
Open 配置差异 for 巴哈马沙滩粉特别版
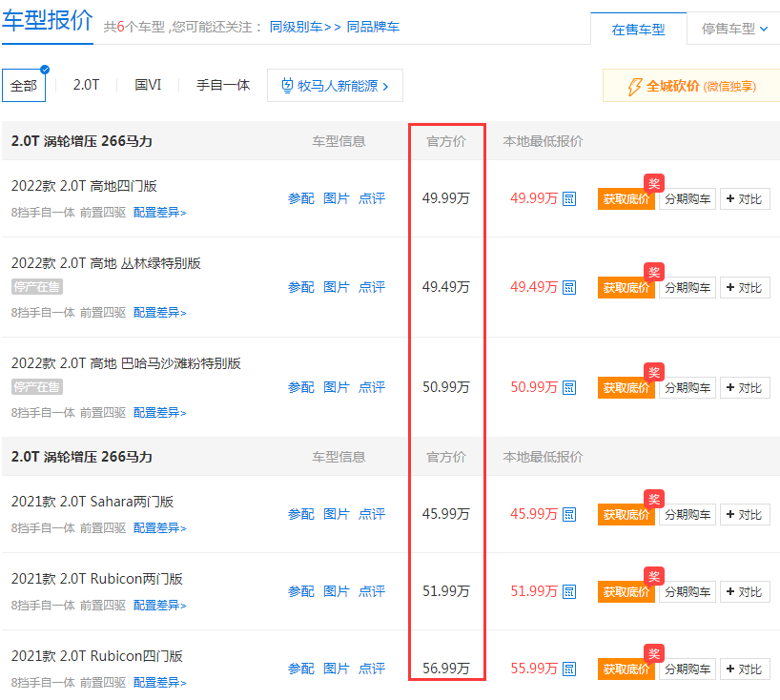159,412
